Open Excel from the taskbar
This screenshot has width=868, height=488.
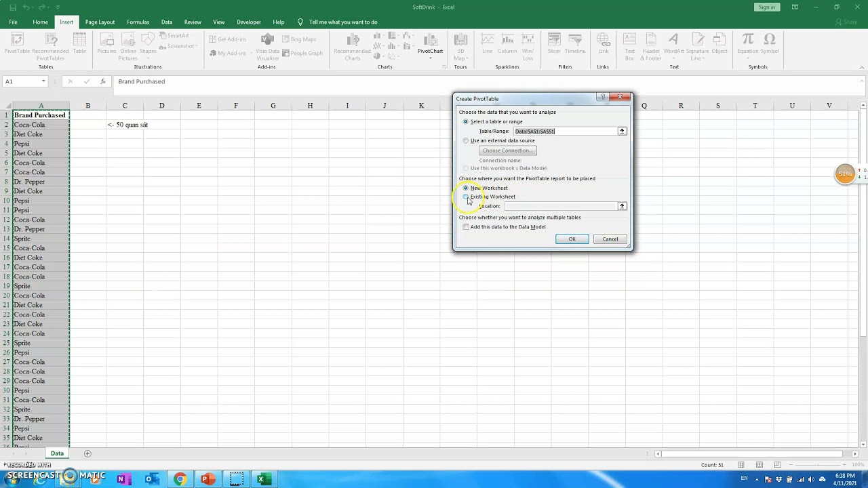(261, 479)
